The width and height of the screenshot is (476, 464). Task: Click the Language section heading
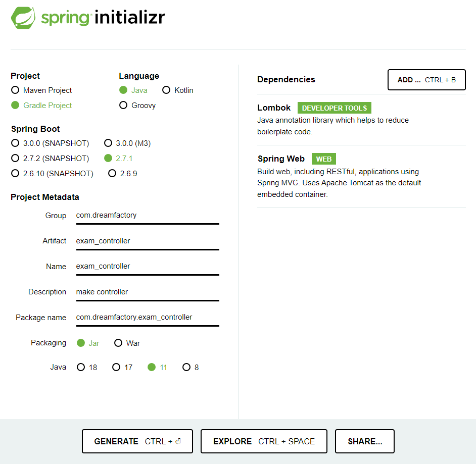pos(139,76)
